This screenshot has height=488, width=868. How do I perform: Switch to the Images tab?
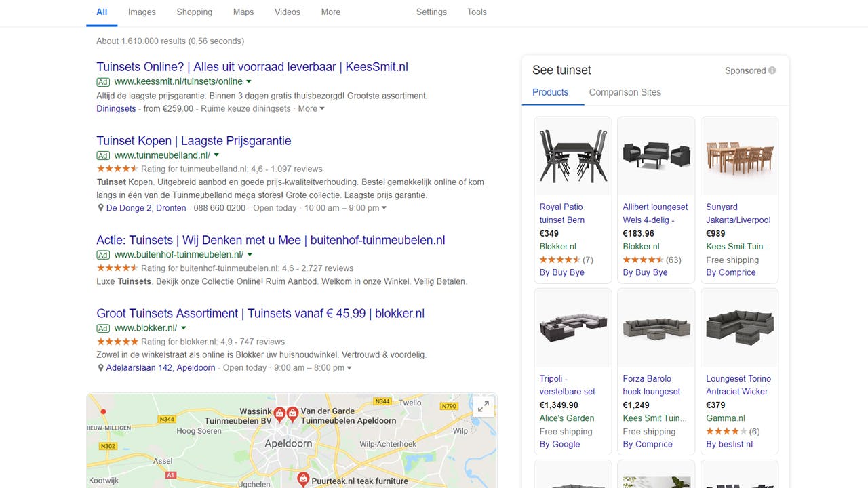point(142,12)
